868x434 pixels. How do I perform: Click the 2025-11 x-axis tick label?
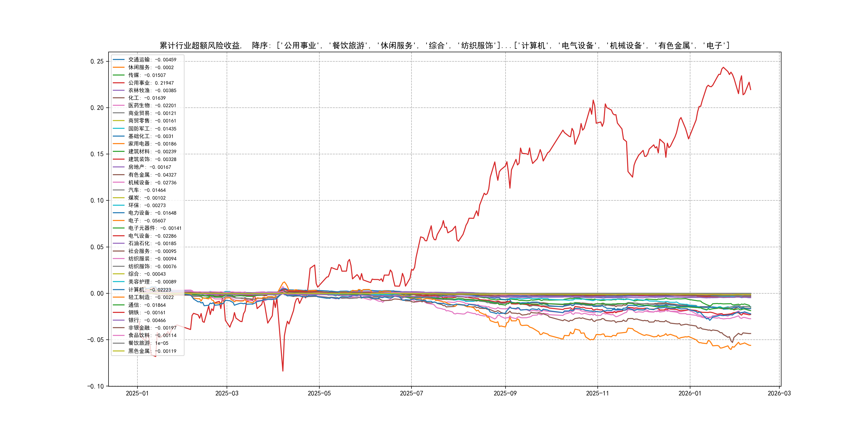coord(597,394)
